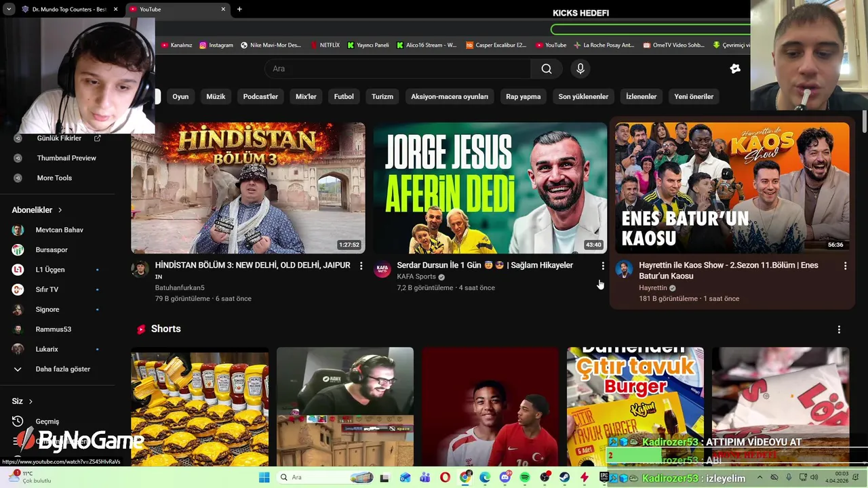Open Batuhanfurkan5 channel avatar
The width and height of the screenshot is (868, 488).
pyautogui.click(x=140, y=269)
